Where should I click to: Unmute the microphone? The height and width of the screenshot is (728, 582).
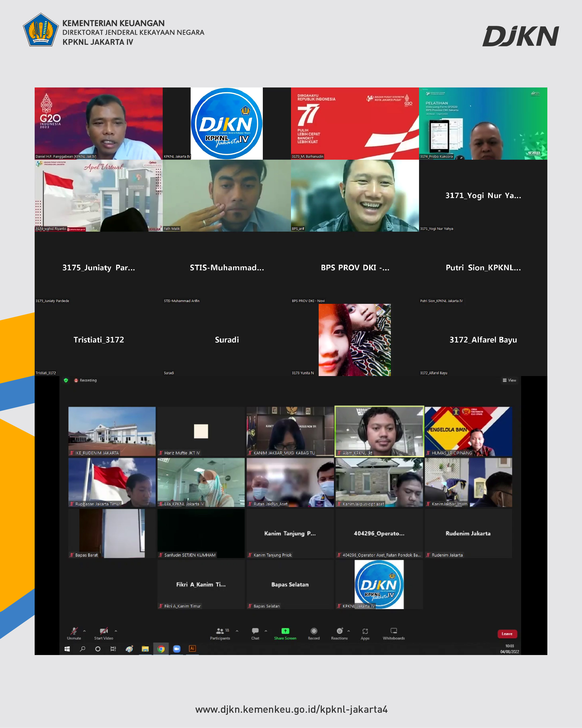click(x=74, y=631)
